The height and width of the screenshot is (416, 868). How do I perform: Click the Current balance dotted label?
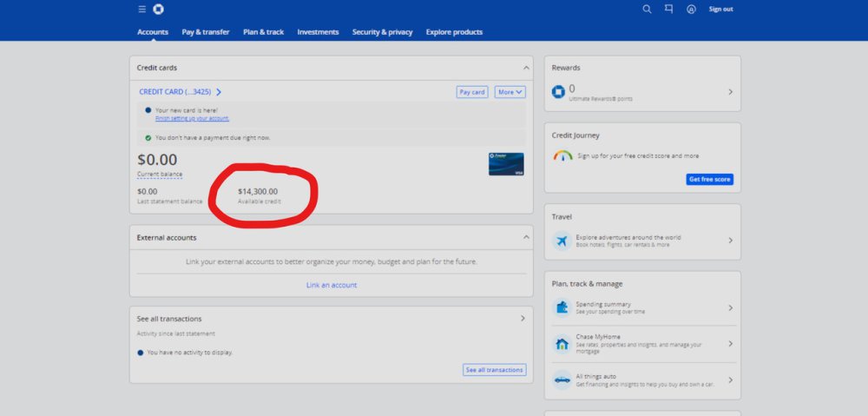click(x=160, y=175)
